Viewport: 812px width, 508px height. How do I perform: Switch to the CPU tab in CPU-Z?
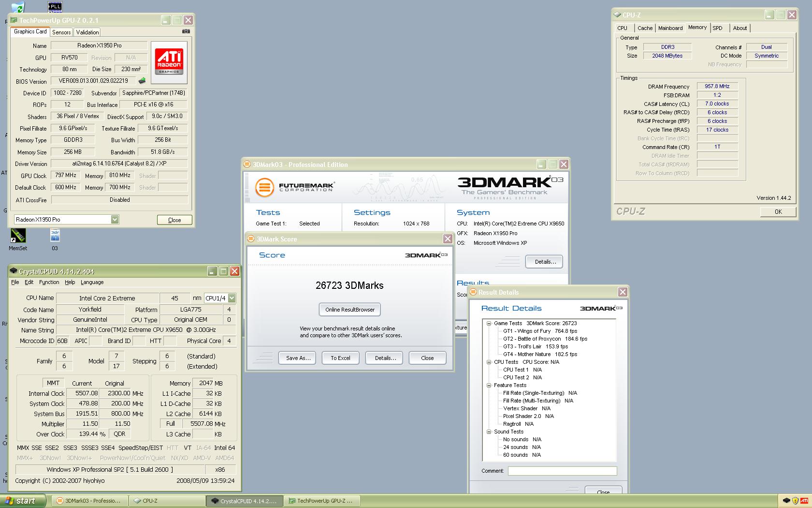(x=623, y=28)
